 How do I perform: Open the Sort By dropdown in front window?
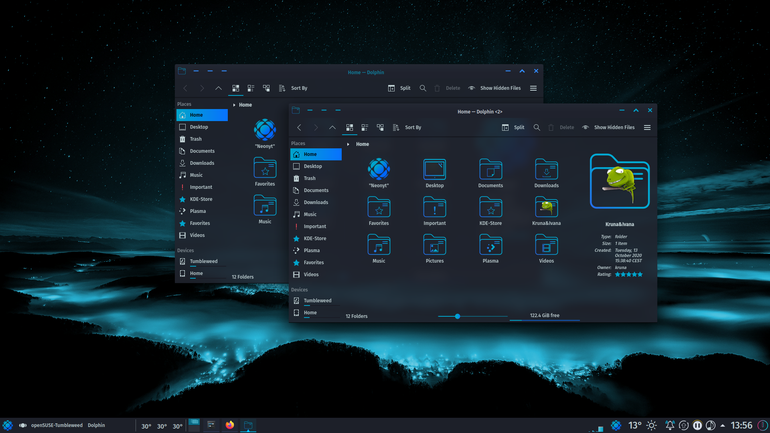[407, 128]
